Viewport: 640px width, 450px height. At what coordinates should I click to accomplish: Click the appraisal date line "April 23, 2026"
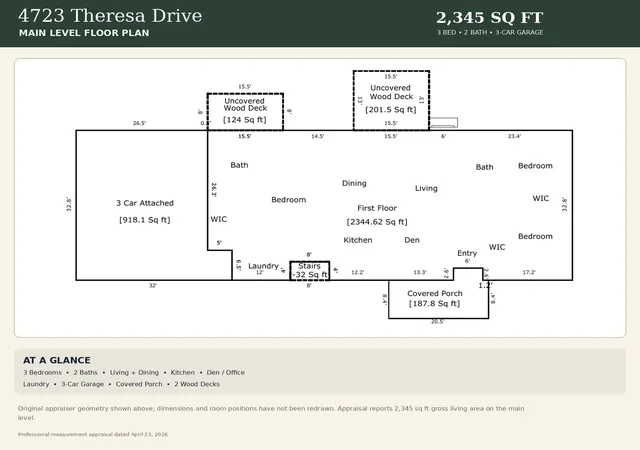click(93, 434)
